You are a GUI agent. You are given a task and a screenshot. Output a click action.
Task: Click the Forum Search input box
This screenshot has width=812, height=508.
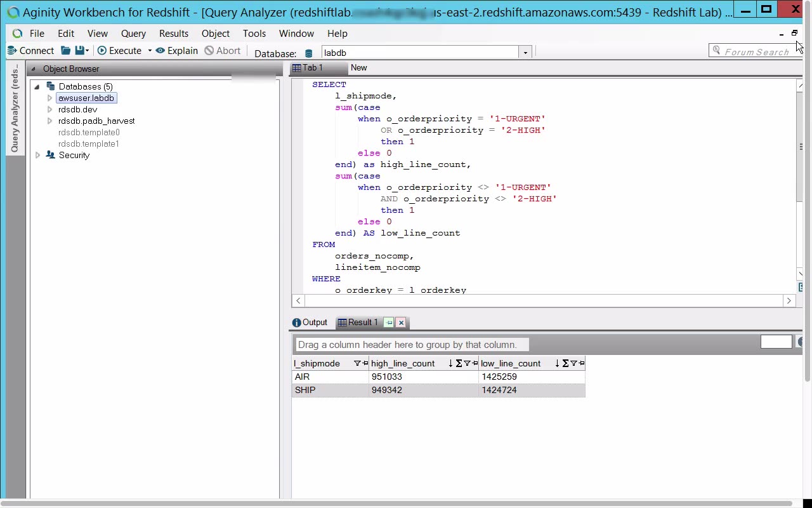755,52
